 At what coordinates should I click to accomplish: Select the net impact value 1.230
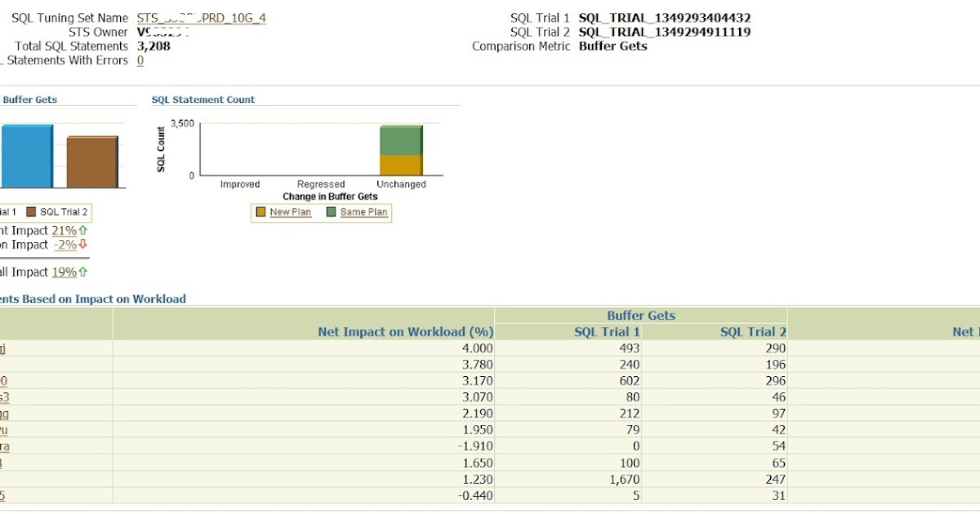click(x=477, y=479)
